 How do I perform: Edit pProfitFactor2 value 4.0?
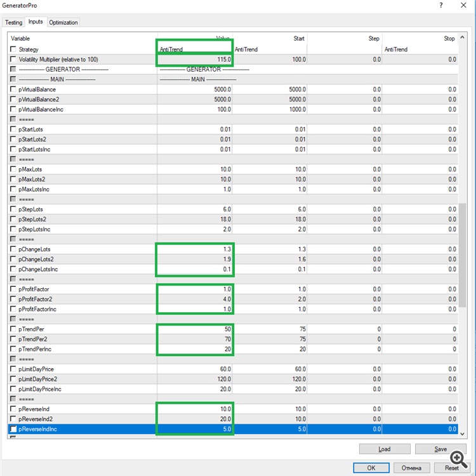pos(195,299)
